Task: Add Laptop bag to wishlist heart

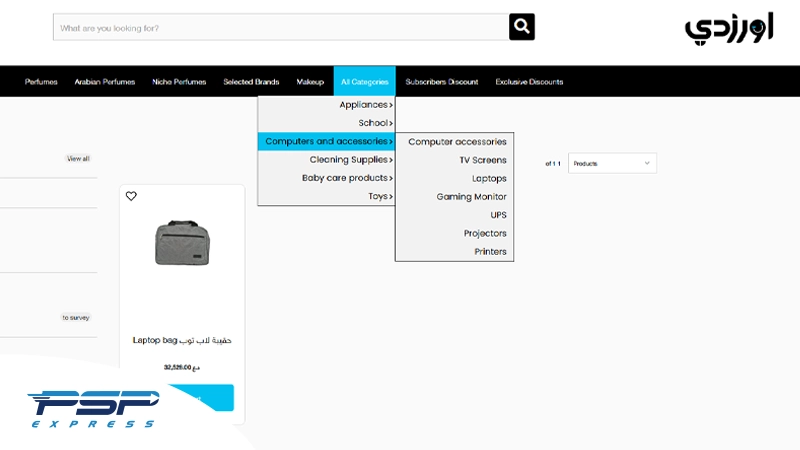Action: click(131, 196)
